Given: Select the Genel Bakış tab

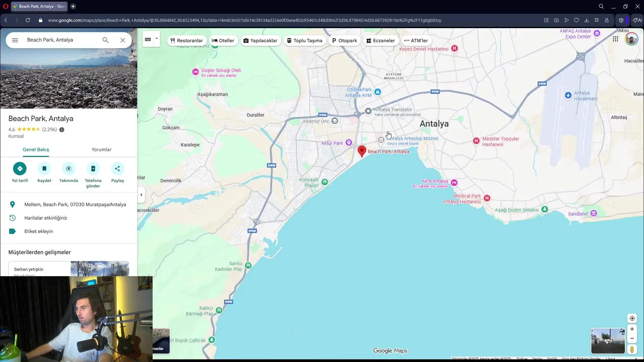Looking at the screenshot, I should [x=36, y=149].
